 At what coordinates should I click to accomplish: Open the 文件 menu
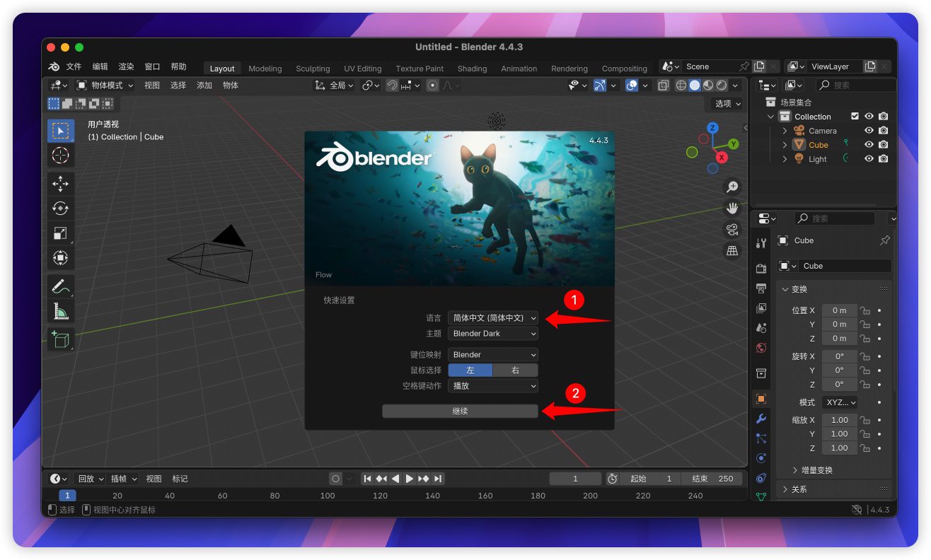[x=74, y=66]
